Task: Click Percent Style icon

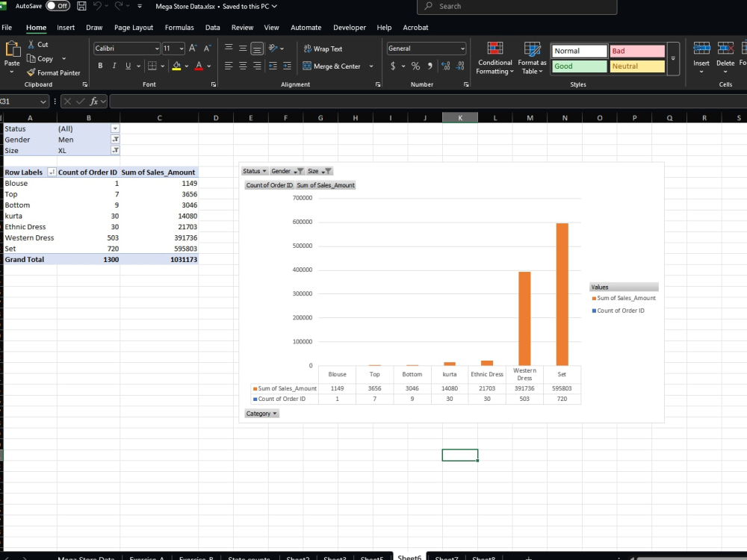Action: click(415, 66)
